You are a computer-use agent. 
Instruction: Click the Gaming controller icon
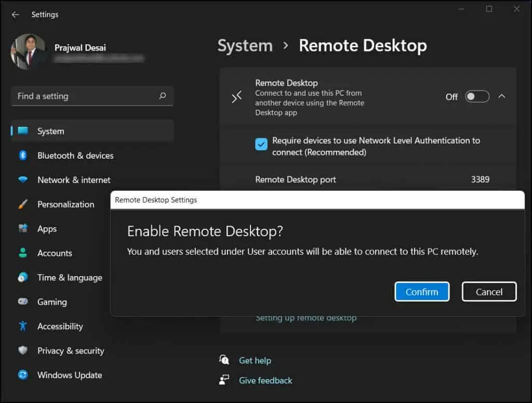tap(23, 302)
